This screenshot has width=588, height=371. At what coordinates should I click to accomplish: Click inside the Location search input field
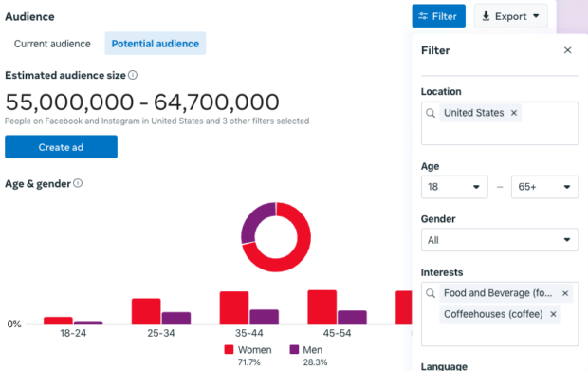click(500, 123)
